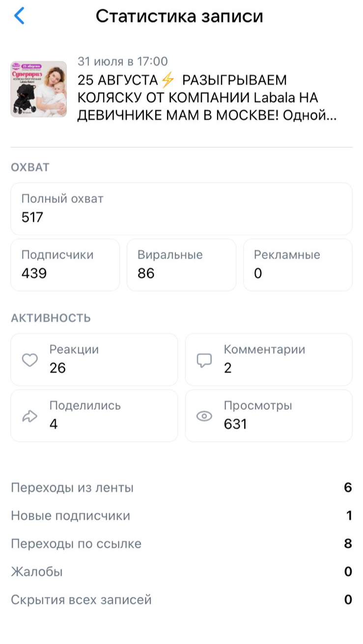
Task: Select the Виральные reach card
Action: [181, 265]
